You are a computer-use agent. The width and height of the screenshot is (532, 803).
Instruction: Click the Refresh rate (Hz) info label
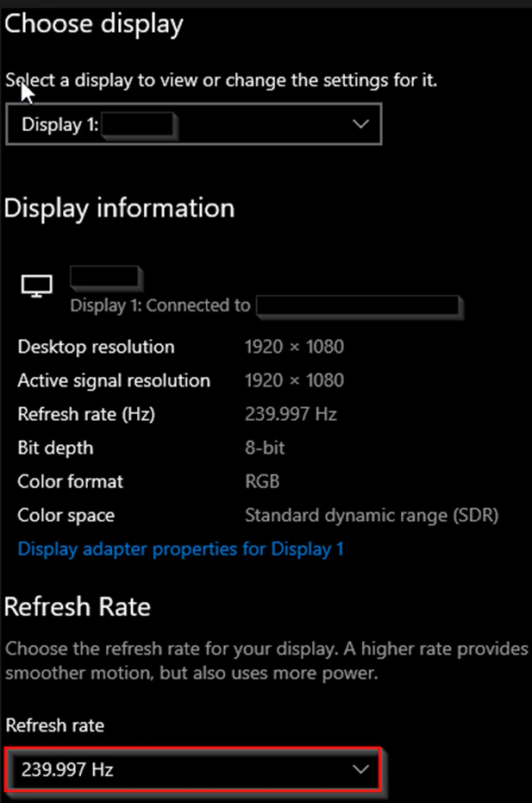click(86, 414)
